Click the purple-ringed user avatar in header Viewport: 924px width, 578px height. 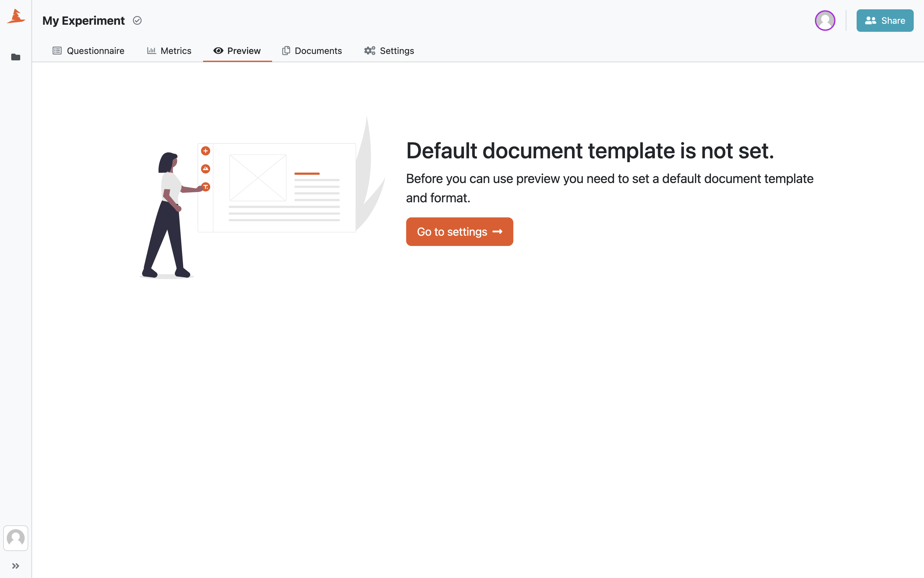(x=825, y=21)
